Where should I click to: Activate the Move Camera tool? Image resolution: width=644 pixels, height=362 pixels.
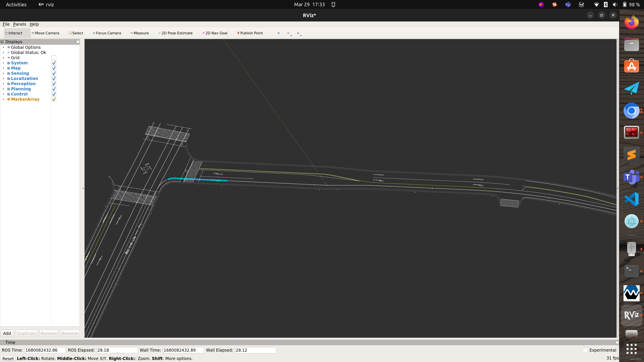pyautogui.click(x=45, y=33)
